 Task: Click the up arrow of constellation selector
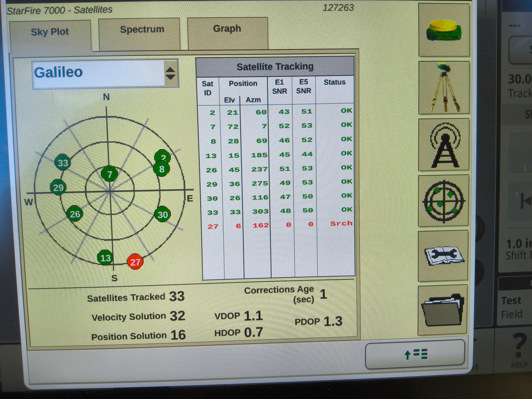click(170, 69)
